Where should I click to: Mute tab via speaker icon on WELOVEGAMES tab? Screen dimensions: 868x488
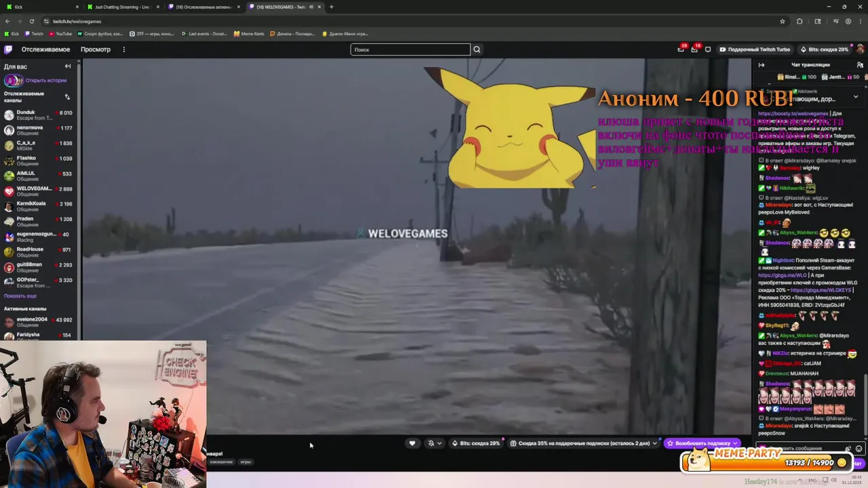click(x=311, y=7)
